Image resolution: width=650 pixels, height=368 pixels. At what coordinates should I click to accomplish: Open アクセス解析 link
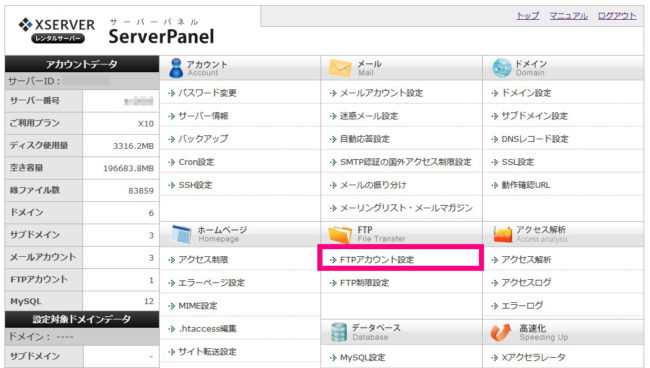pos(526,259)
